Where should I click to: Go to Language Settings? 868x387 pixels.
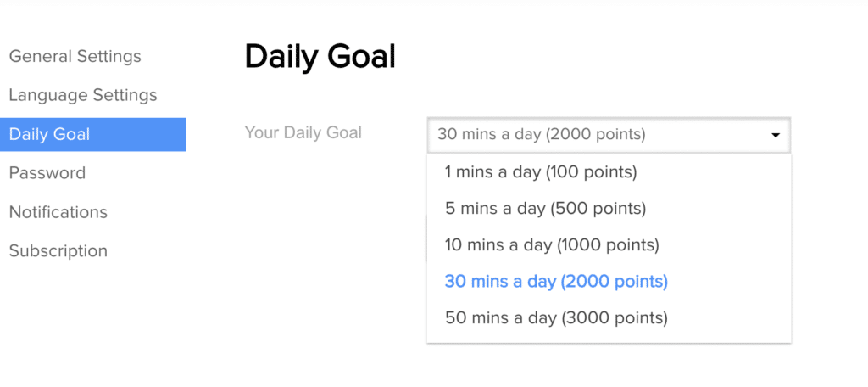pos(83,95)
